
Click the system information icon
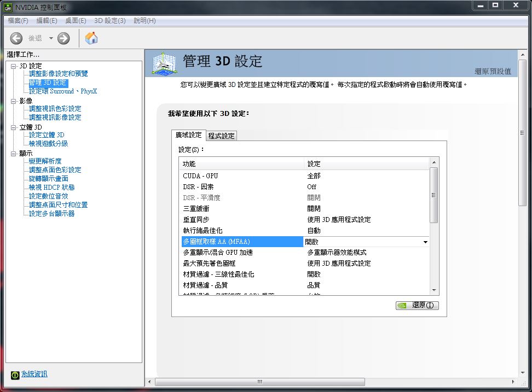[x=15, y=375]
